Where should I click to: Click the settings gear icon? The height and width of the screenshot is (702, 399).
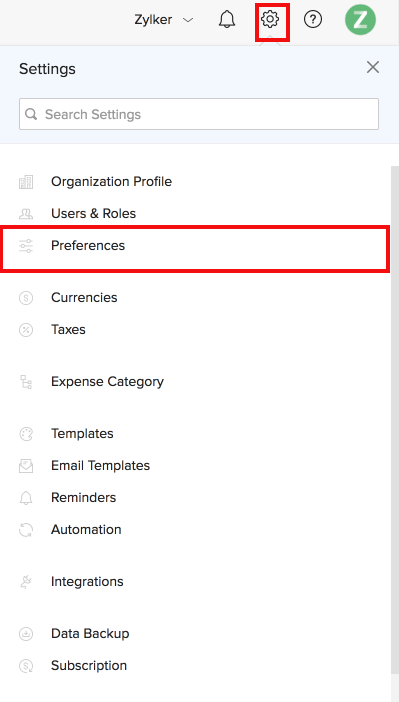click(x=270, y=20)
